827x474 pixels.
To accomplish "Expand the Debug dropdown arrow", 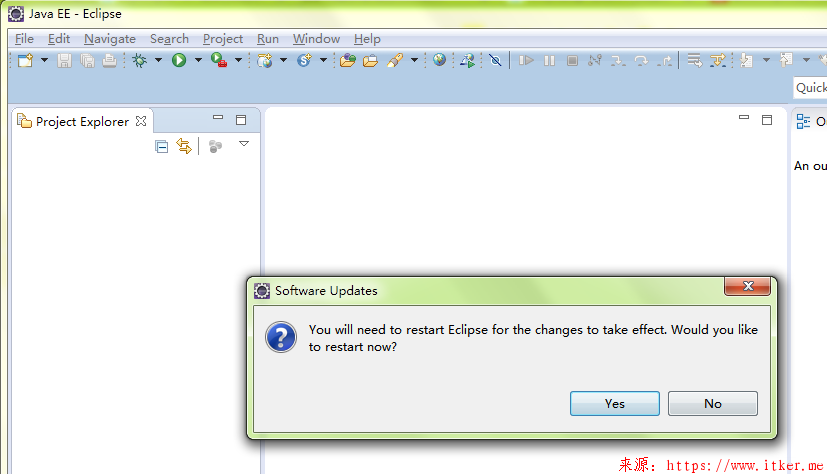I will [158, 60].
